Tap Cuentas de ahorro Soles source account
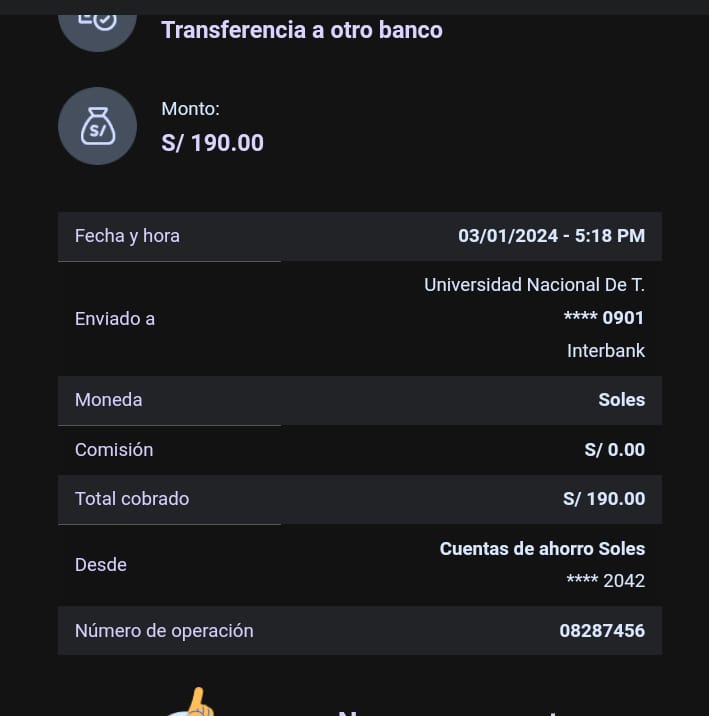 542,549
